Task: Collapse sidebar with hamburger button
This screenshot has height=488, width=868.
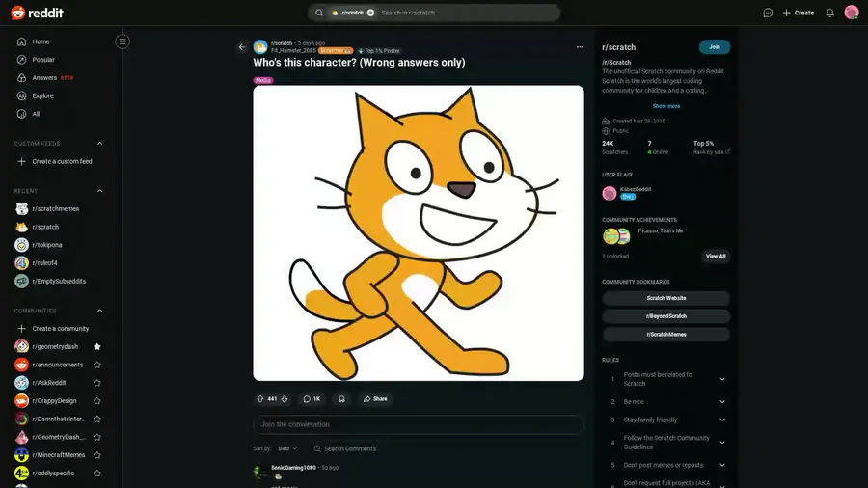Action: [122, 41]
